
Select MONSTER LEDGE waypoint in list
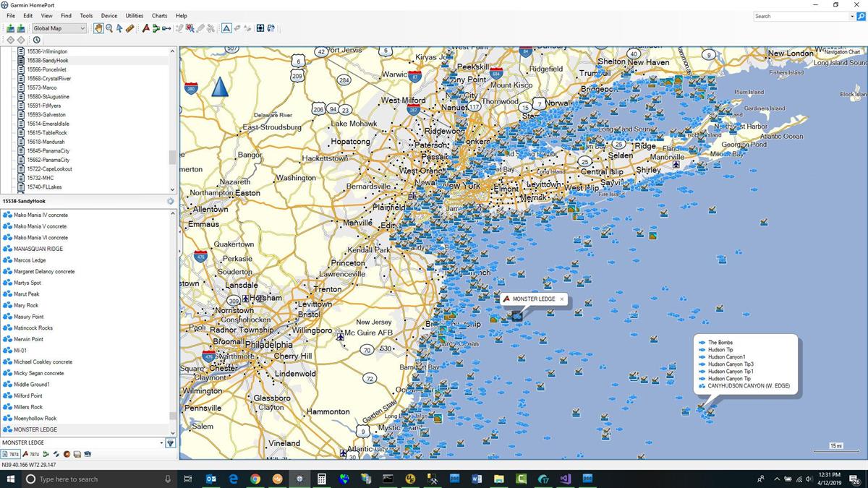35,429
